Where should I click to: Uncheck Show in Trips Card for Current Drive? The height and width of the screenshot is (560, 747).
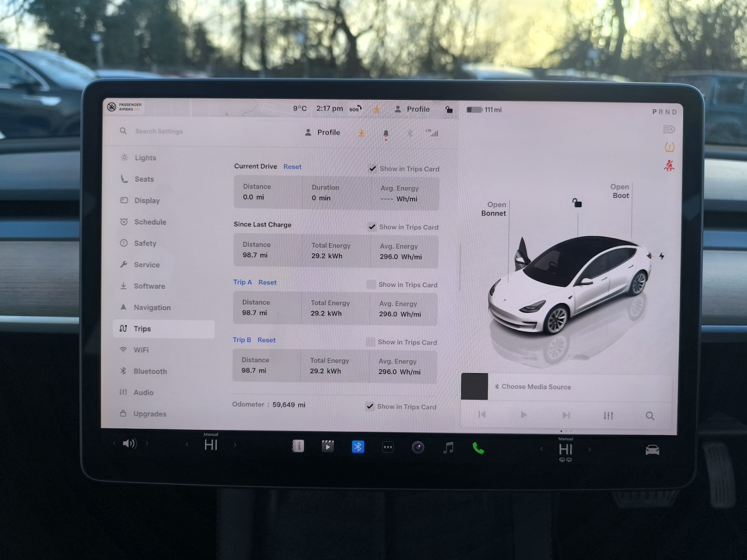point(373,168)
